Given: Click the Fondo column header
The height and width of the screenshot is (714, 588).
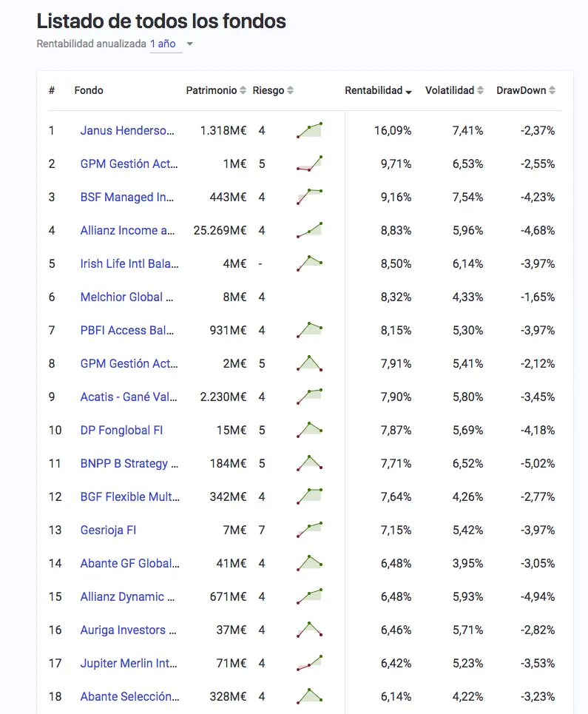Looking at the screenshot, I should point(89,90).
